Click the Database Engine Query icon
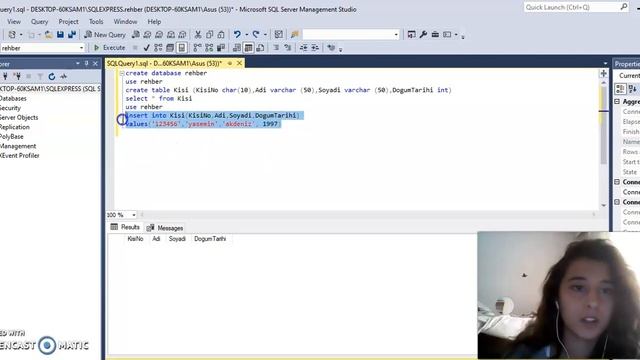 tap(136, 35)
